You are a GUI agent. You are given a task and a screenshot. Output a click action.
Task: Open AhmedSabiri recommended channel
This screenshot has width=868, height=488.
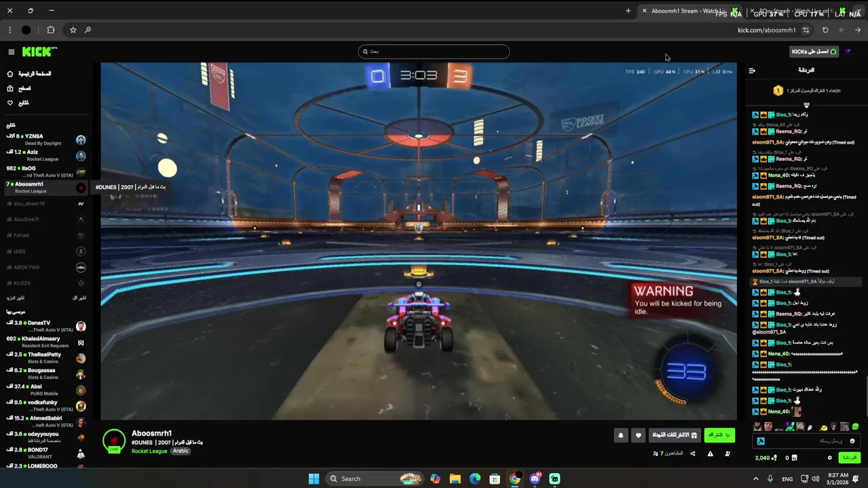point(45,422)
